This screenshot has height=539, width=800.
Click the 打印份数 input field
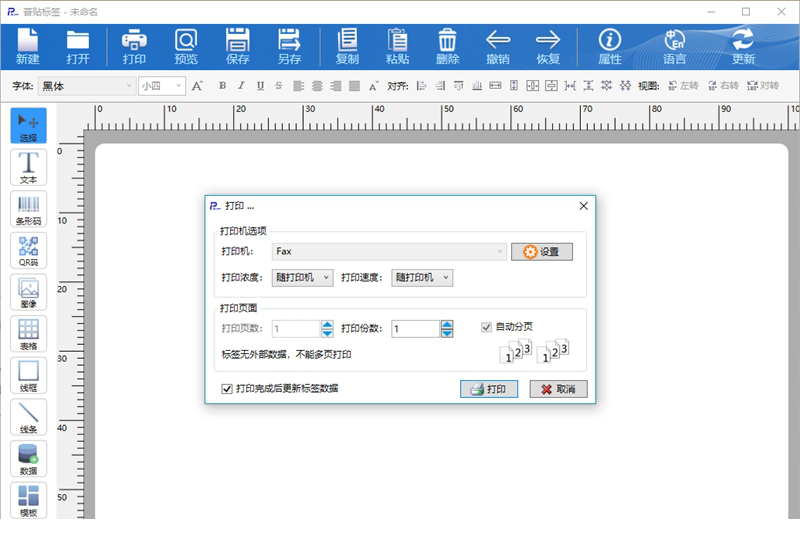411,328
